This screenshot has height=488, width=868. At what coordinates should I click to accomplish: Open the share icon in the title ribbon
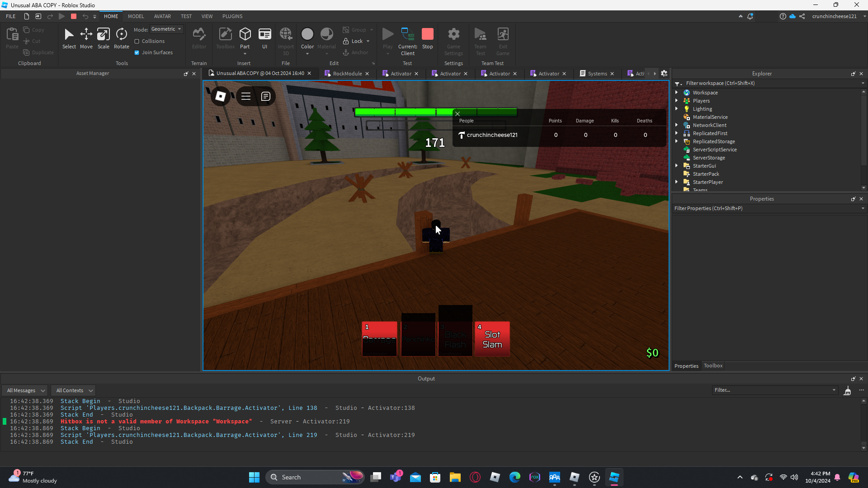802,16
